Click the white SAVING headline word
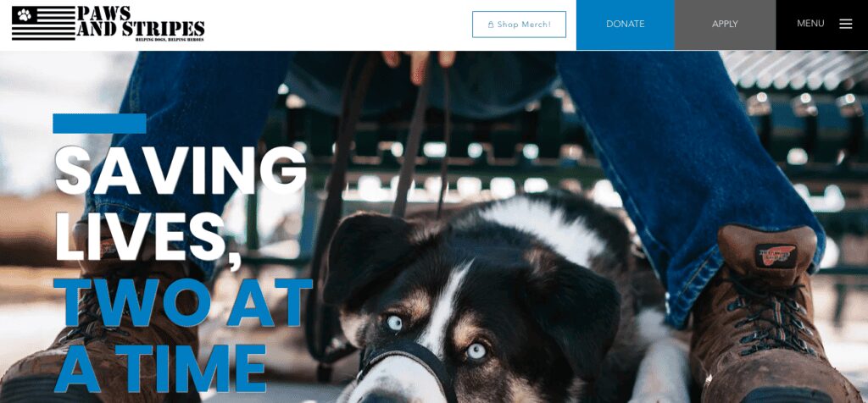The width and height of the screenshot is (868, 403). tap(181, 169)
